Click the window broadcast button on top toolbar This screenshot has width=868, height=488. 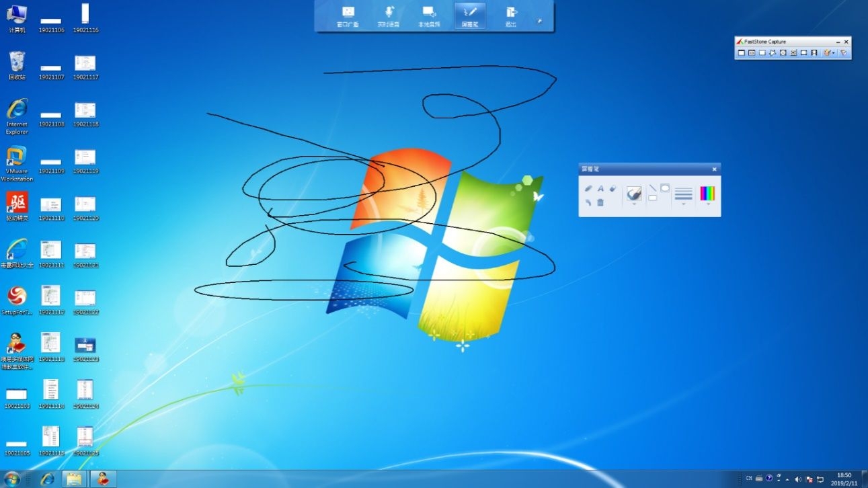click(348, 16)
